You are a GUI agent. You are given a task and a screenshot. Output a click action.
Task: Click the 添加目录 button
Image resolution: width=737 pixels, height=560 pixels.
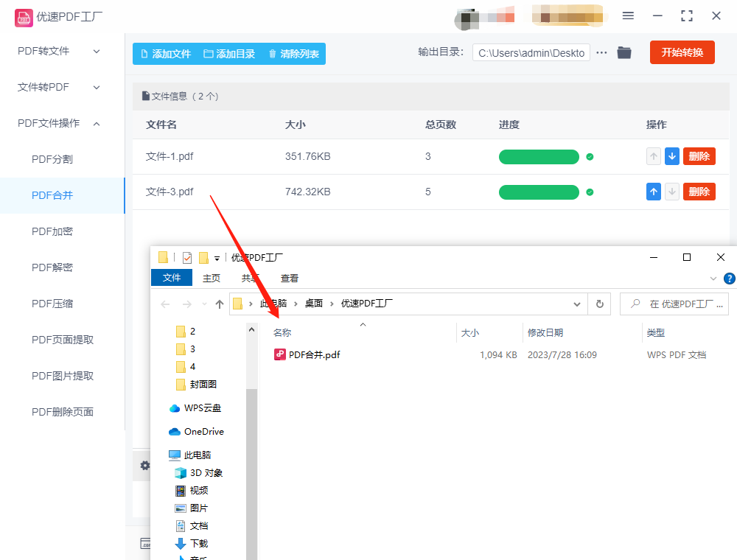(x=229, y=54)
